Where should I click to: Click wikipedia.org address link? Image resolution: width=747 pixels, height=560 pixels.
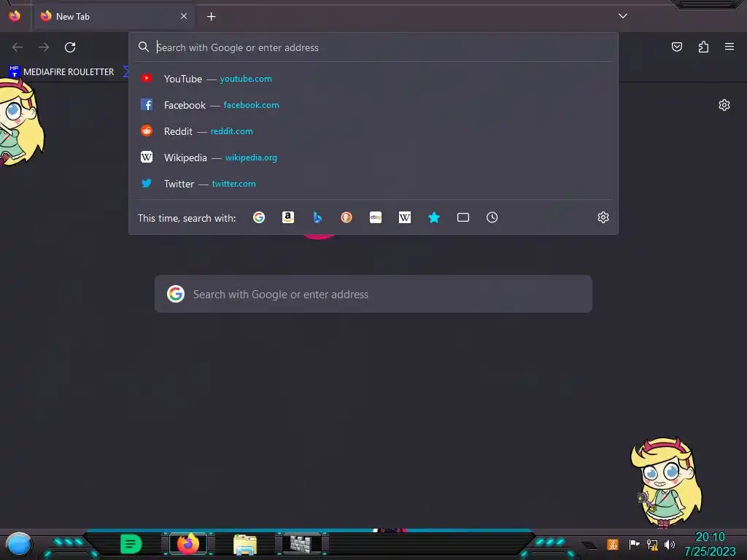(251, 157)
